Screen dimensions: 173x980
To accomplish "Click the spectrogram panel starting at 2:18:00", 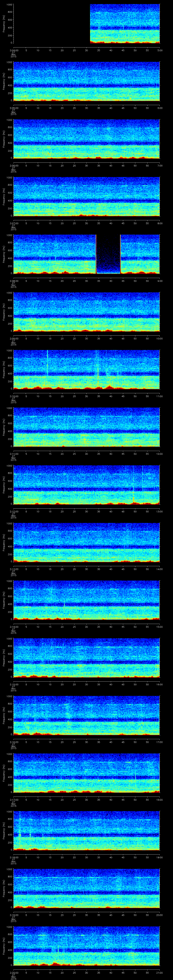I will tap(87, 831).
